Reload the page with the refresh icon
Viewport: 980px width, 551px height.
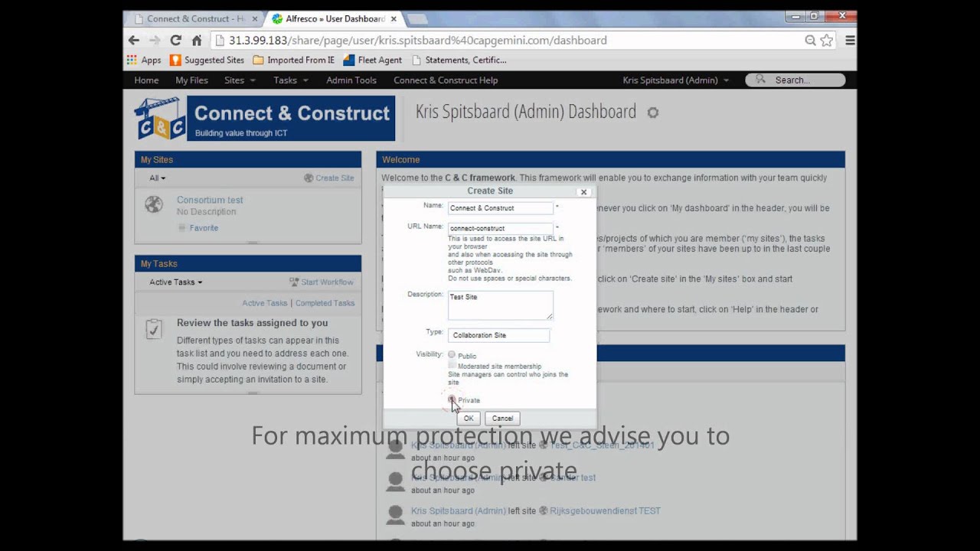(x=176, y=41)
